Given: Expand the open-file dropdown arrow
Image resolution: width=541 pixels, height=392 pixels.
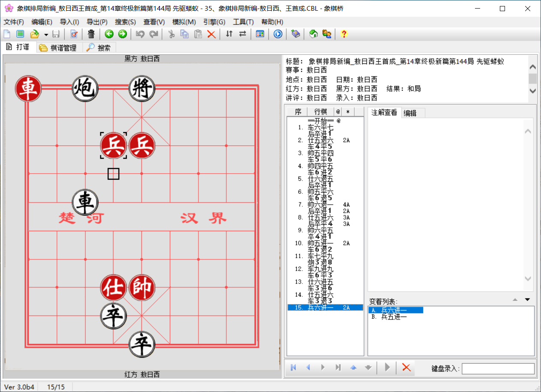Looking at the screenshot, I should coord(45,34).
